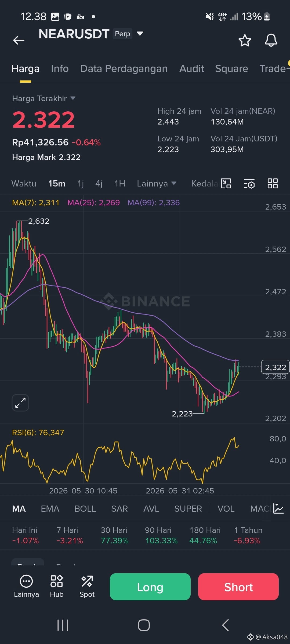The height and width of the screenshot is (644, 290).
Task: Open price alert bell icon
Action: [x=271, y=41]
